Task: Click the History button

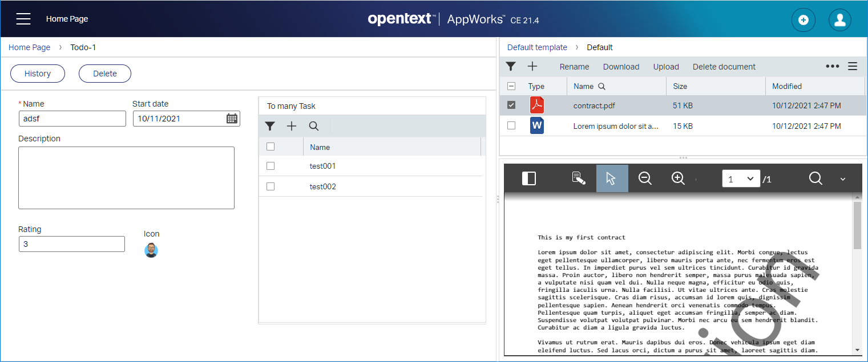Action: point(38,74)
